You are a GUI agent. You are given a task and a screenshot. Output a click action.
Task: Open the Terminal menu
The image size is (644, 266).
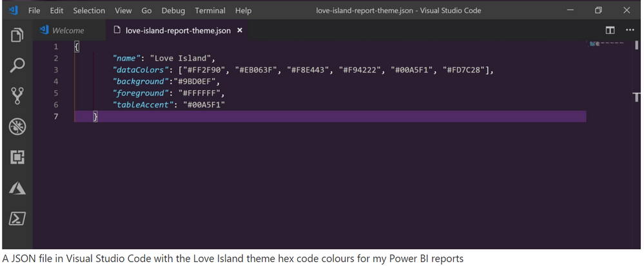(x=210, y=11)
